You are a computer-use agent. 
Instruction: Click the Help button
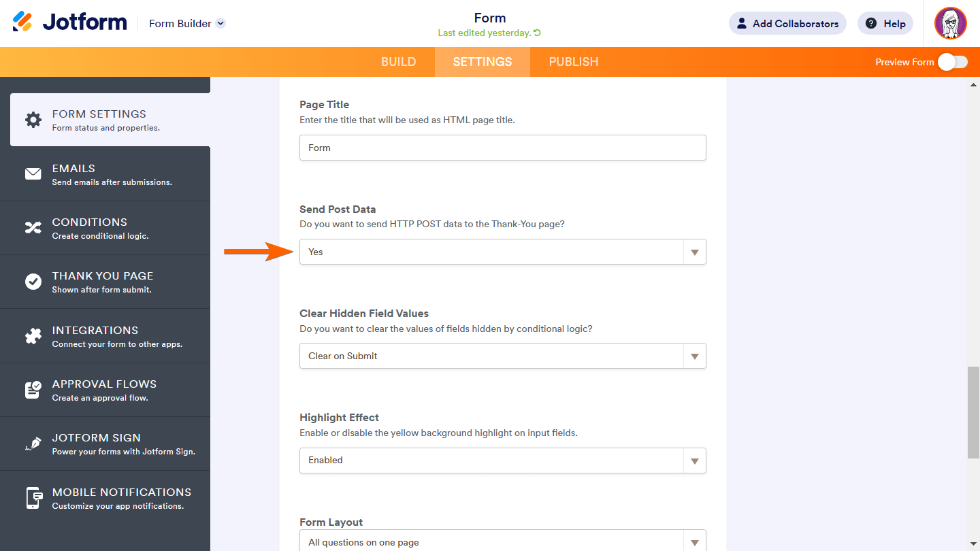(x=885, y=23)
